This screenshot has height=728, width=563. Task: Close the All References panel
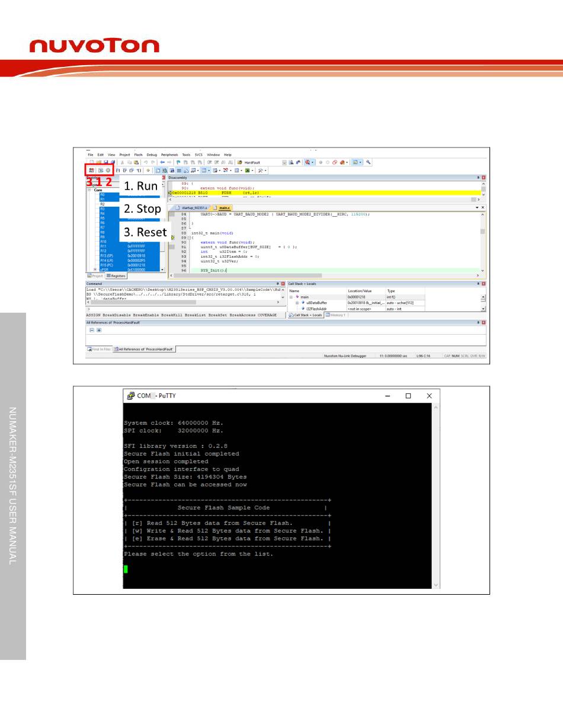[x=484, y=322]
